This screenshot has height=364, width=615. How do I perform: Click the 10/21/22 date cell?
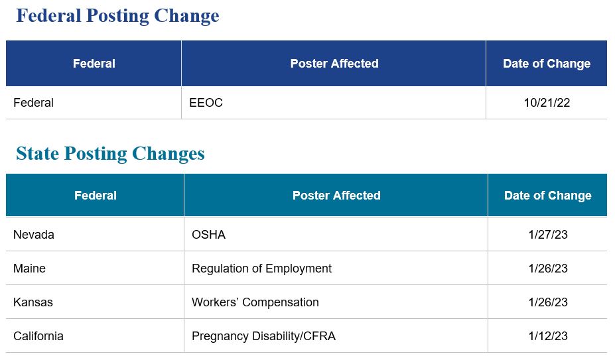click(x=546, y=103)
